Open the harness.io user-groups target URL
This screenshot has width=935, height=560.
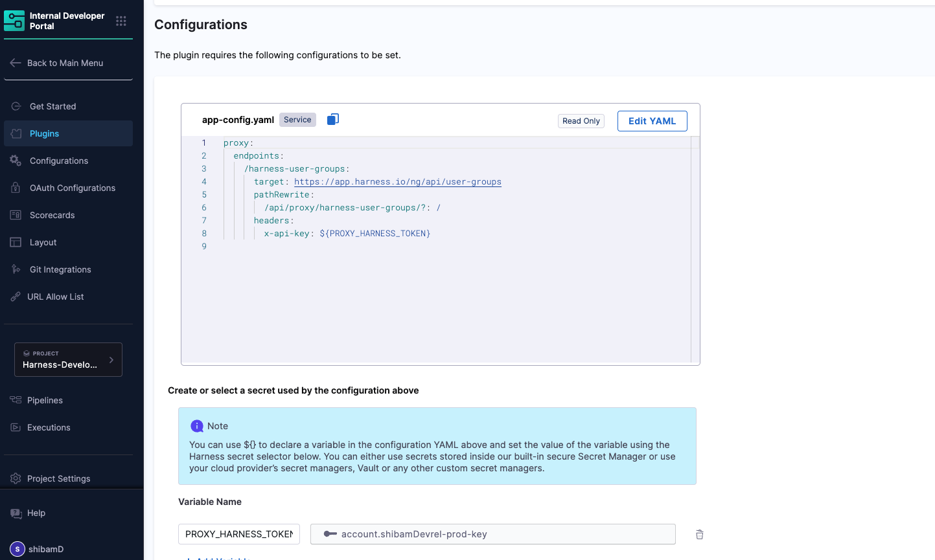397,182
